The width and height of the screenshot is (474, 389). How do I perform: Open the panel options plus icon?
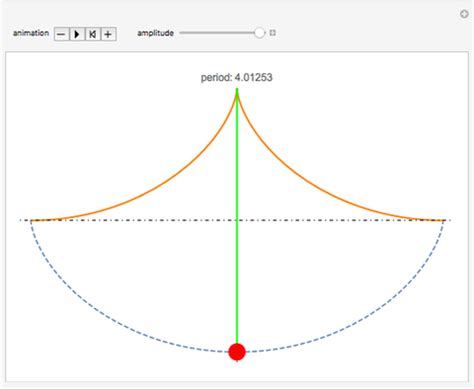coord(464,14)
